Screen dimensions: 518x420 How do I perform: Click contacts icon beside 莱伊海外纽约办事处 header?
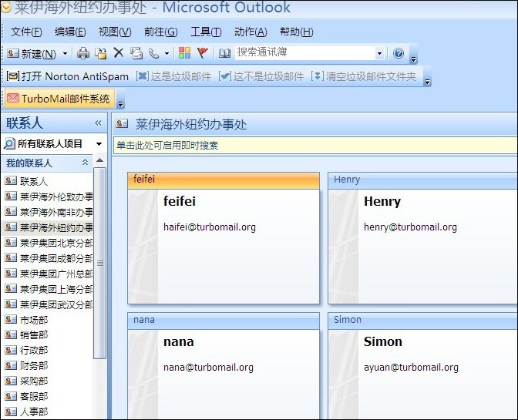(122, 124)
